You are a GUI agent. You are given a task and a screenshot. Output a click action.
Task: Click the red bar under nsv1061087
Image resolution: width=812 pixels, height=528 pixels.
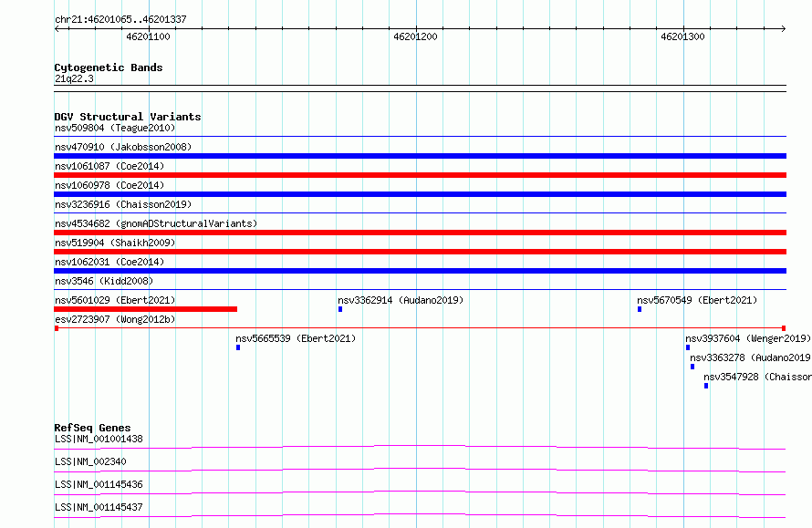420,175
